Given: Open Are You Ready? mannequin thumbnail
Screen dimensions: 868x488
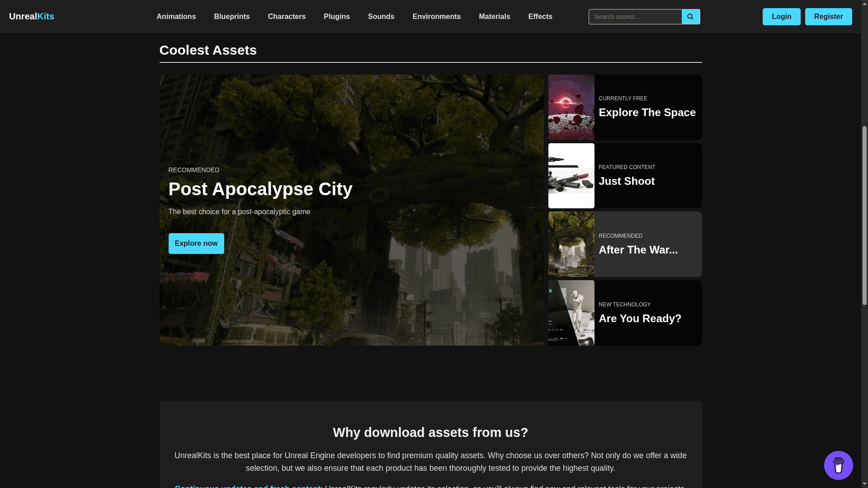Looking at the screenshot, I should coord(571,313).
